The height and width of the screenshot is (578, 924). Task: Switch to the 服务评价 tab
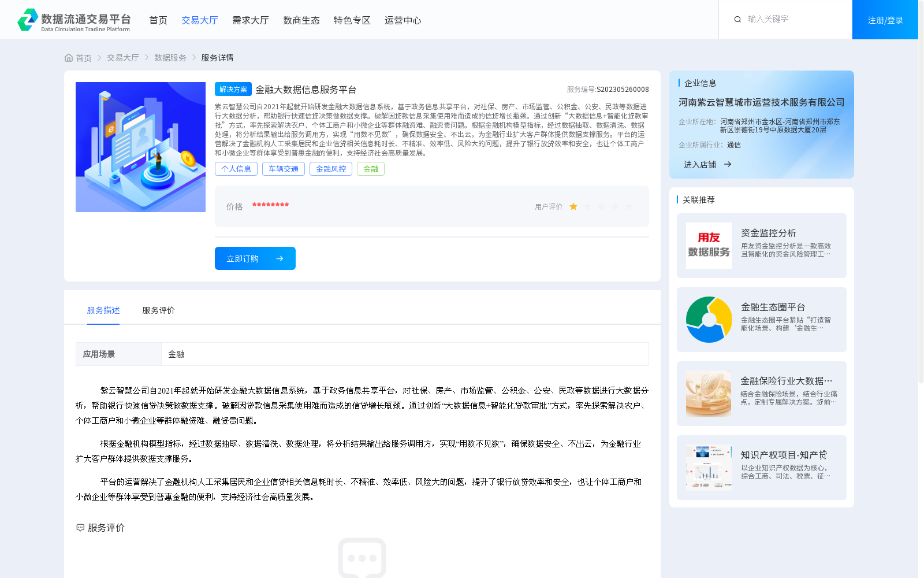pyautogui.click(x=159, y=310)
